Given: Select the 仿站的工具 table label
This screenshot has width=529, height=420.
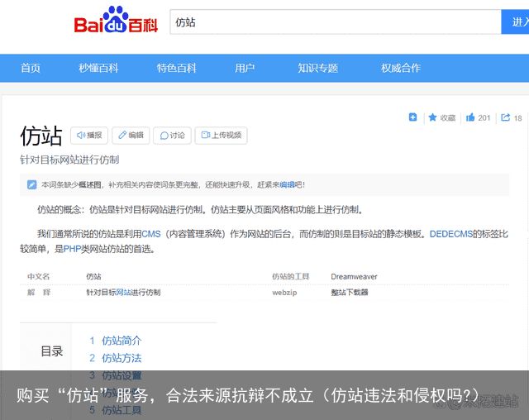Looking at the screenshot, I should tap(290, 277).
